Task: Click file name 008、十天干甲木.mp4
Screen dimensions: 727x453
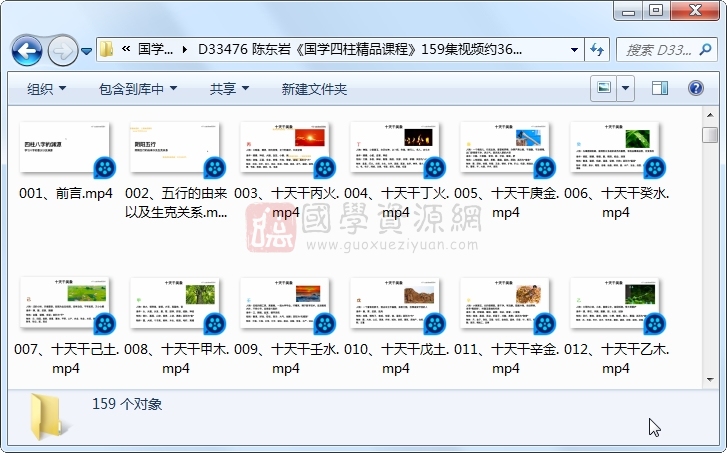Action: (176, 359)
